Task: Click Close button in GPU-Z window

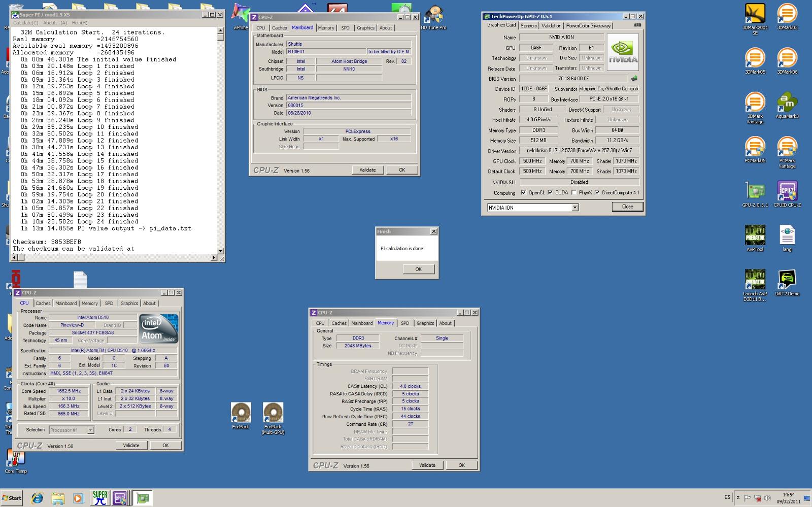Action: 627,207
